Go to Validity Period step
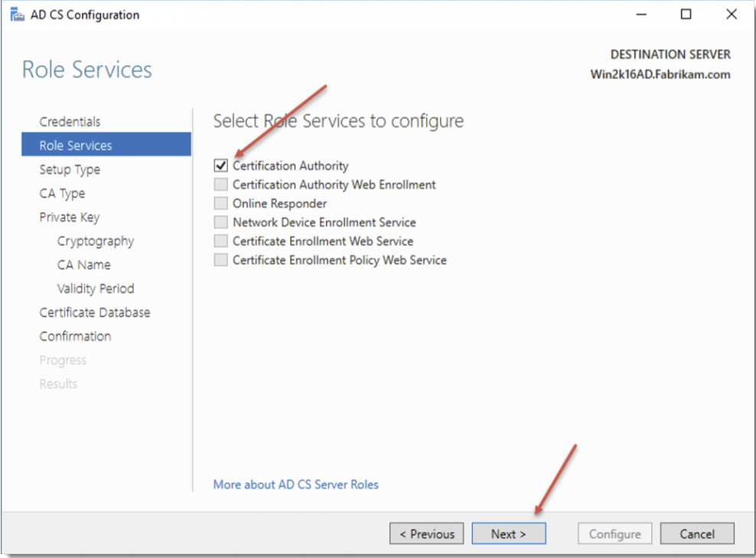Viewport: 756px width, 558px height. [96, 289]
